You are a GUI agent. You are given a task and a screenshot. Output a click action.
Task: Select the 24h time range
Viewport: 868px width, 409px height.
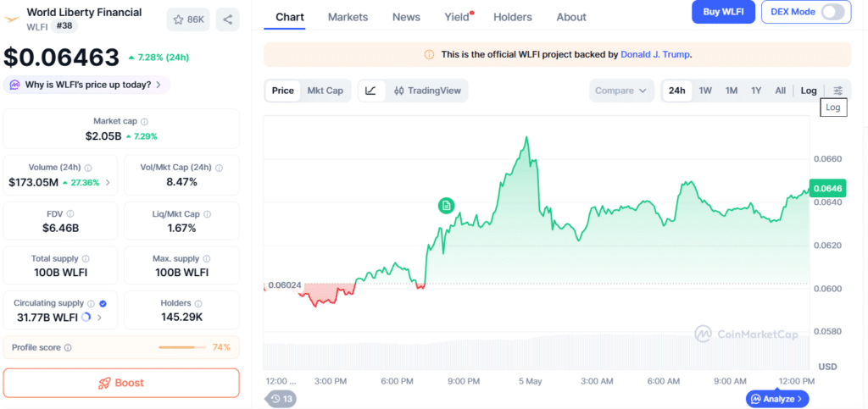677,91
